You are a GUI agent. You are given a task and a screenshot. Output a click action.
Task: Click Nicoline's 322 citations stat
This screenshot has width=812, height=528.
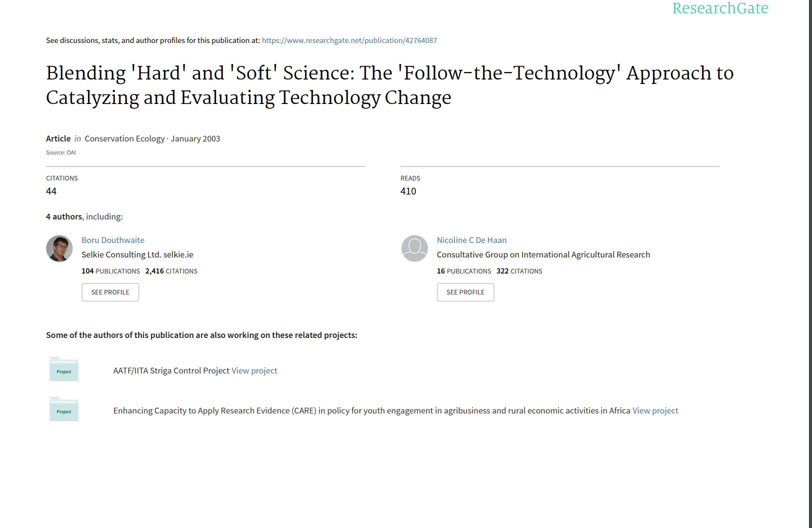[519, 271]
